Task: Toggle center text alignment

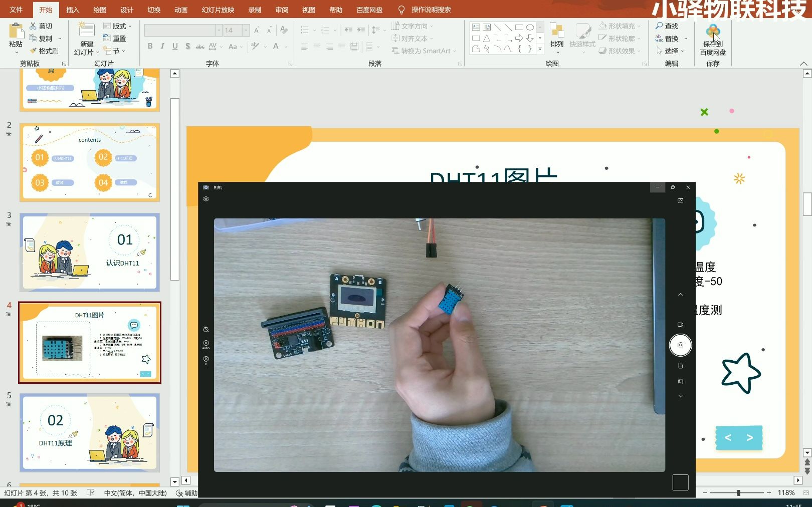Action: [317, 47]
